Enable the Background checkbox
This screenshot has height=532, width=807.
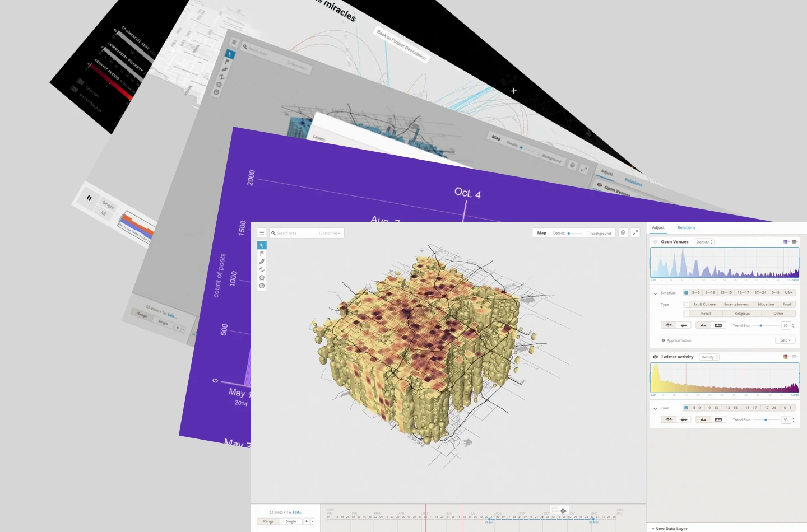pyautogui.click(x=588, y=234)
